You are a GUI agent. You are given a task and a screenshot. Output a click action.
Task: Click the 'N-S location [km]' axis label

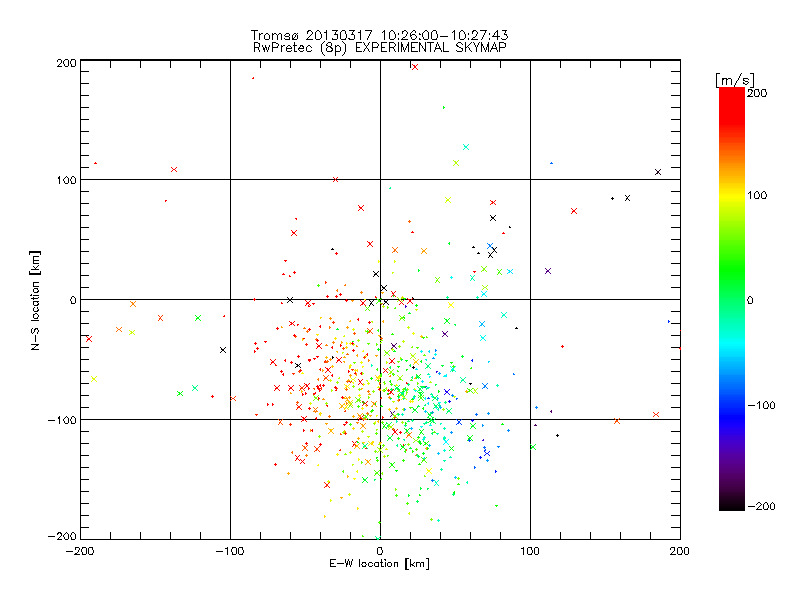point(35,300)
